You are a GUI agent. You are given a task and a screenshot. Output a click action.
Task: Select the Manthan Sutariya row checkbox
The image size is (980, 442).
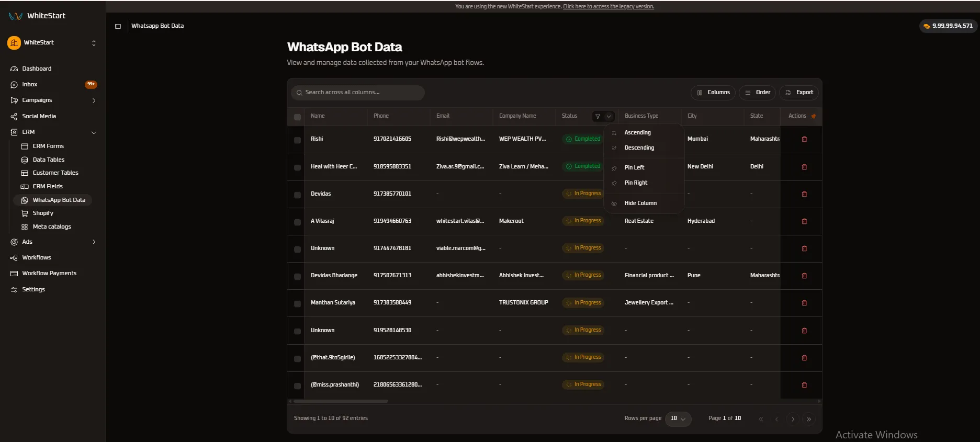(x=297, y=303)
